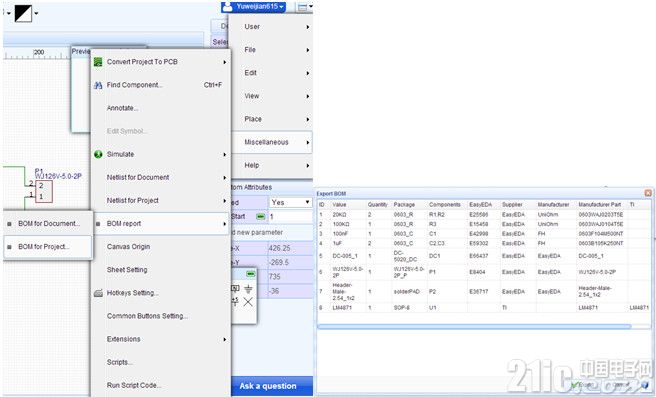Viewport: 656px width, 397px height.
Task: Click the 20KΩ value cell
Action: point(339,215)
